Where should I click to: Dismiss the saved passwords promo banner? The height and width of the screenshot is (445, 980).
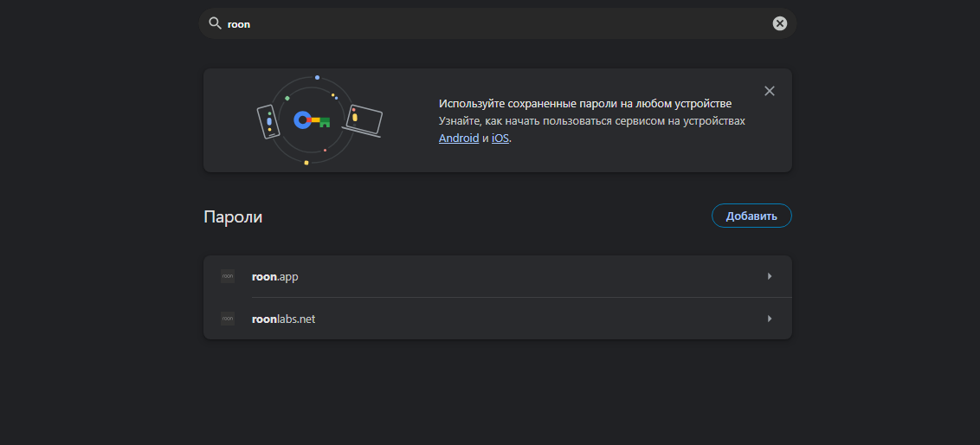tap(770, 91)
